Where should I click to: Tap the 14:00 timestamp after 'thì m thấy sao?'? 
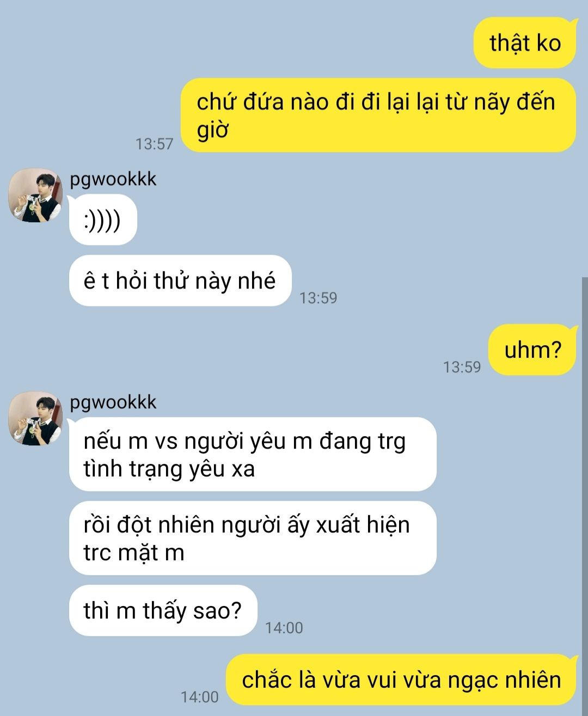(284, 628)
